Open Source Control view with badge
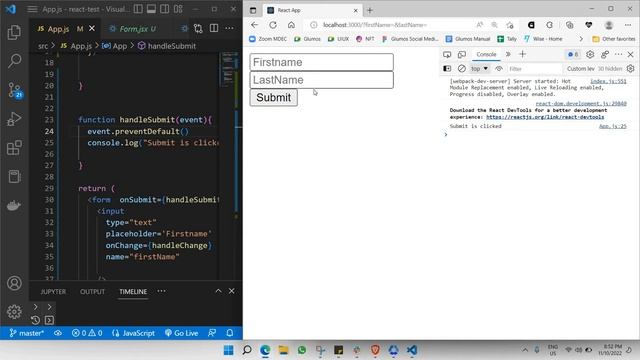640x360 pixels. coord(15,90)
